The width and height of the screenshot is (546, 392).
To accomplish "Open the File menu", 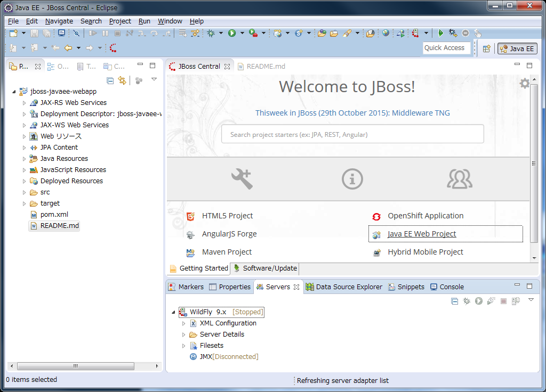I will click(13, 21).
